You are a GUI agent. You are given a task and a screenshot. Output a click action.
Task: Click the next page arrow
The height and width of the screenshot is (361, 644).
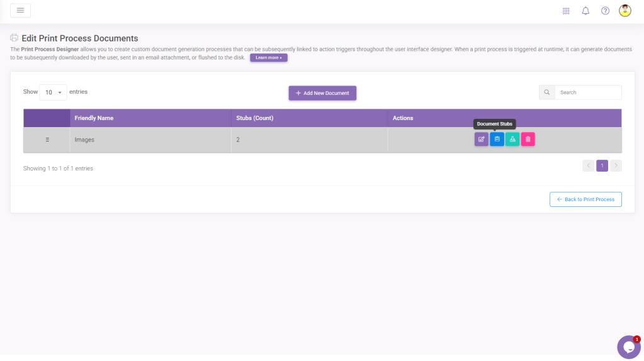pyautogui.click(x=616, y=166)
